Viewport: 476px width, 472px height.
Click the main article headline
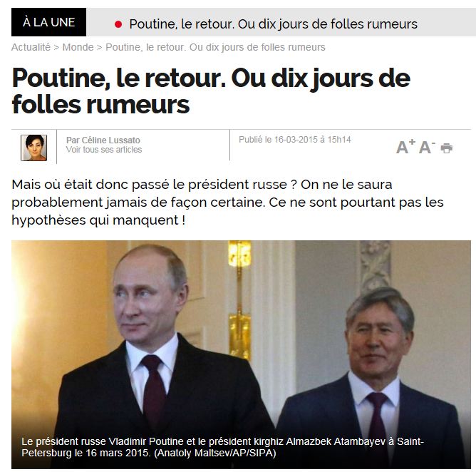(211, 91)
